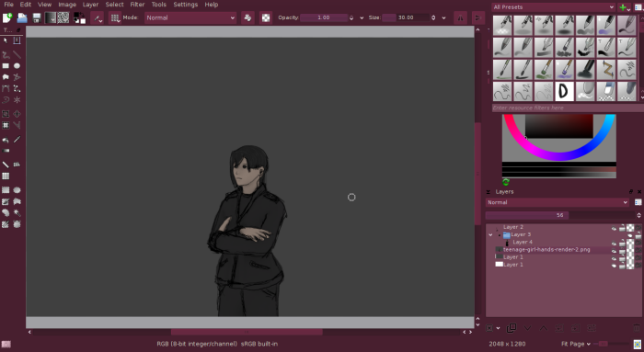
Task: Toggle visibility of Layer 2
Action: pos(614,228)
